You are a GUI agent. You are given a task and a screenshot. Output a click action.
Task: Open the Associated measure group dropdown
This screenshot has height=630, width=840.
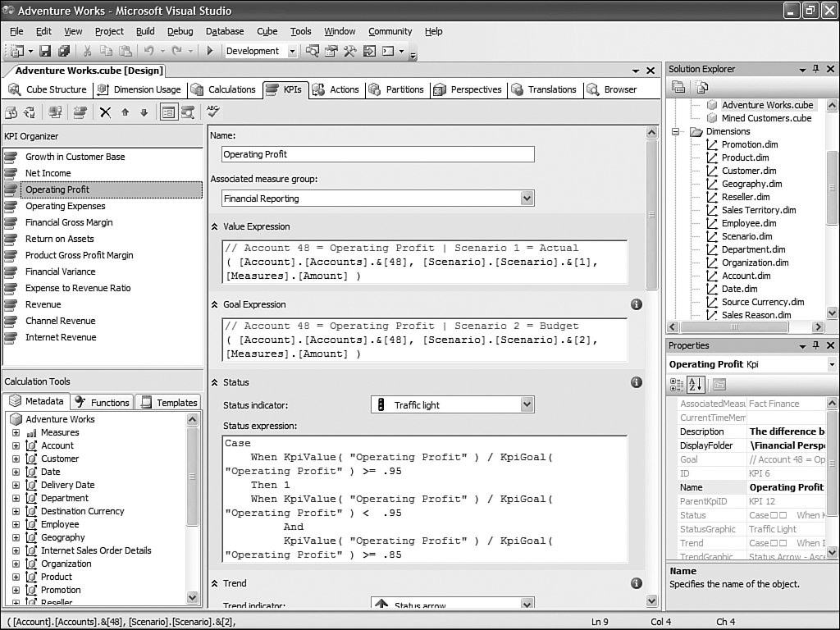tap(527, 199)
